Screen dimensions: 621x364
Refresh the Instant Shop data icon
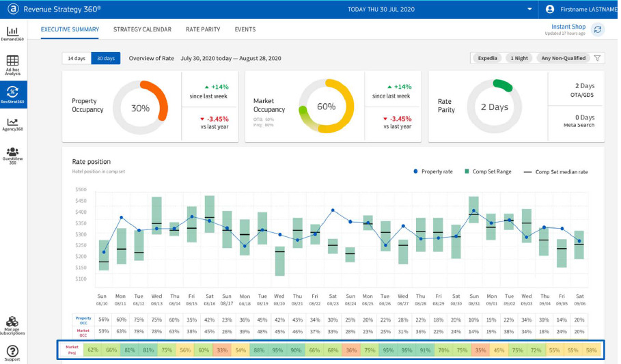point(598,29)
